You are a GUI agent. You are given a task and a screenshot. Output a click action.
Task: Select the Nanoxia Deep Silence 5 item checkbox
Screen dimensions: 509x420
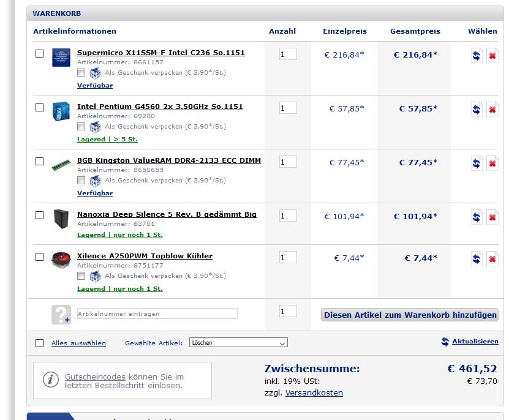tap(39, 215)
